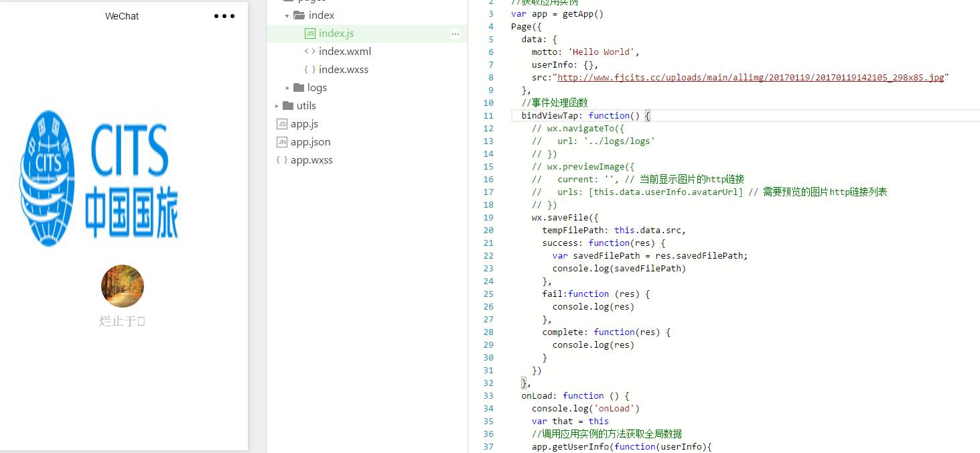Click line number 11 in the gutter

click(x=488, y=115)
